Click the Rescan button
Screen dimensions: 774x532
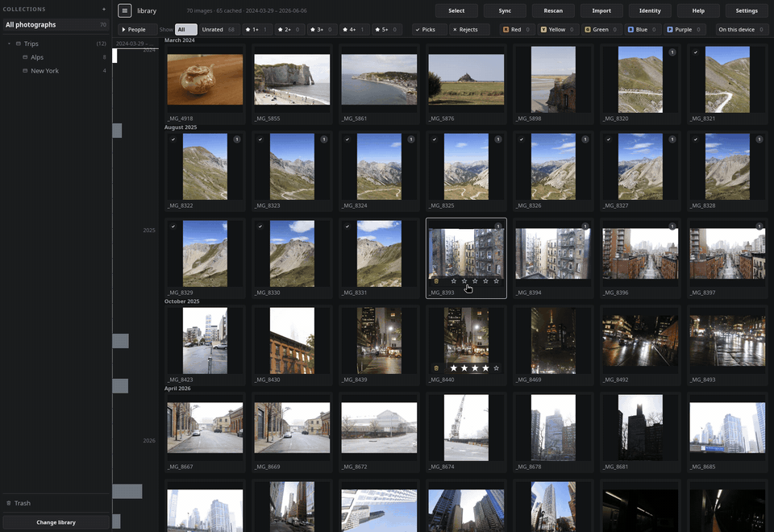553,10
